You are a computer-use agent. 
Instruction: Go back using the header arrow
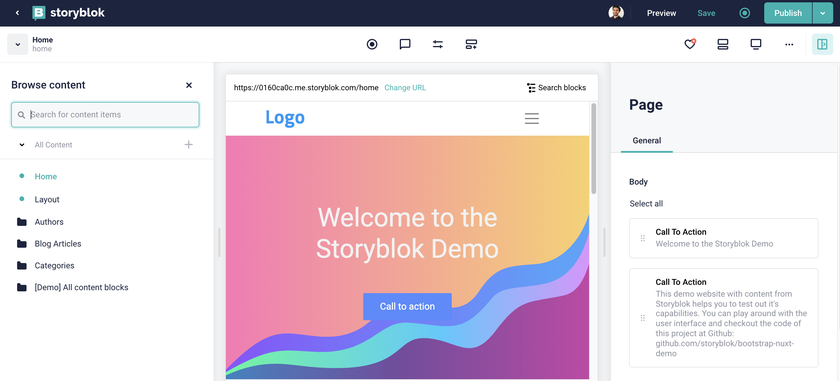pos(17,13)
